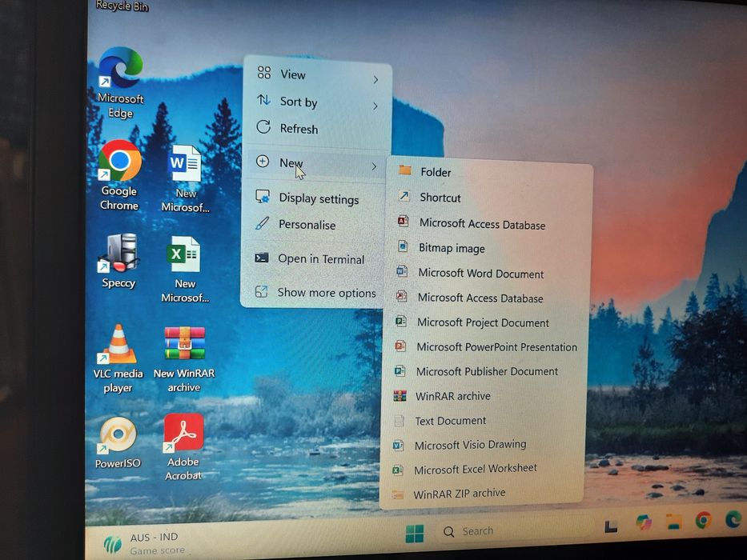747x560 pixels.
Task: Create a Microsoft Visio Drawing
Action: coord(484,445)
